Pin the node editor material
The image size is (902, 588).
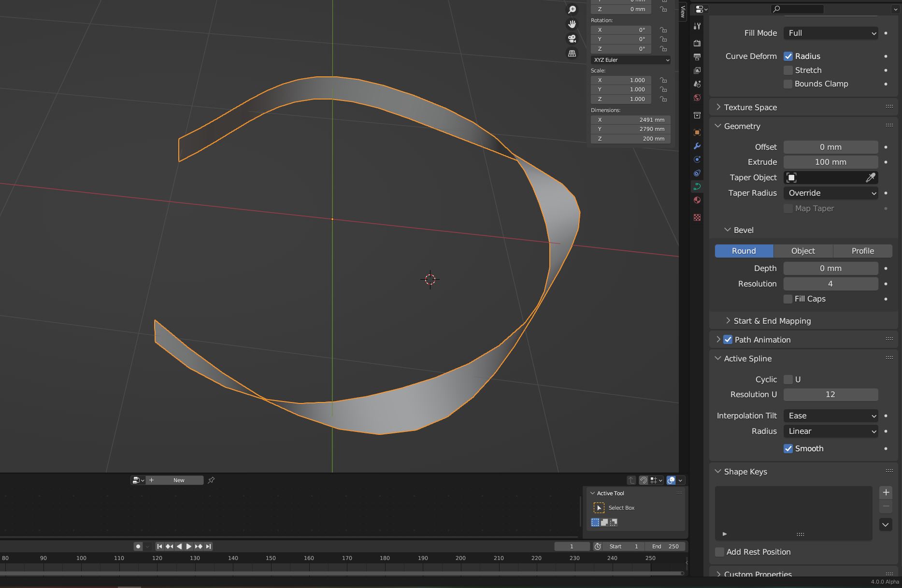click(x=211, y=480)
